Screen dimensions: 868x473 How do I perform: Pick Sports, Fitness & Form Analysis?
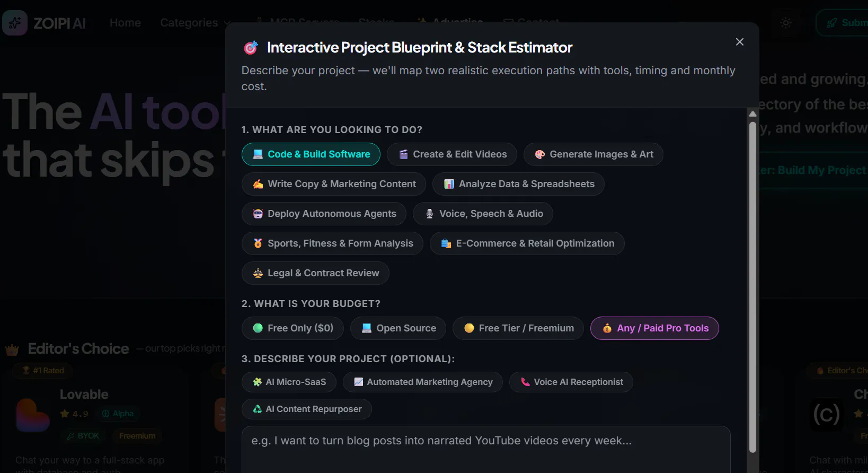pyautogui.click(x=332, y=243)
